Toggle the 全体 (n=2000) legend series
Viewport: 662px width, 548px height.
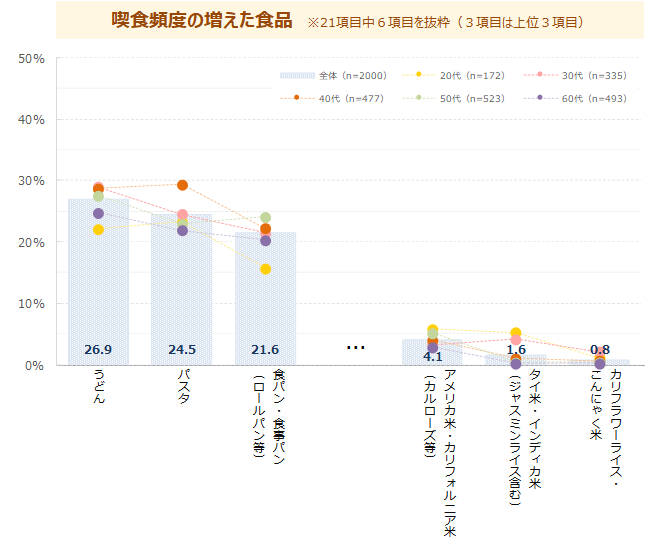332,75
